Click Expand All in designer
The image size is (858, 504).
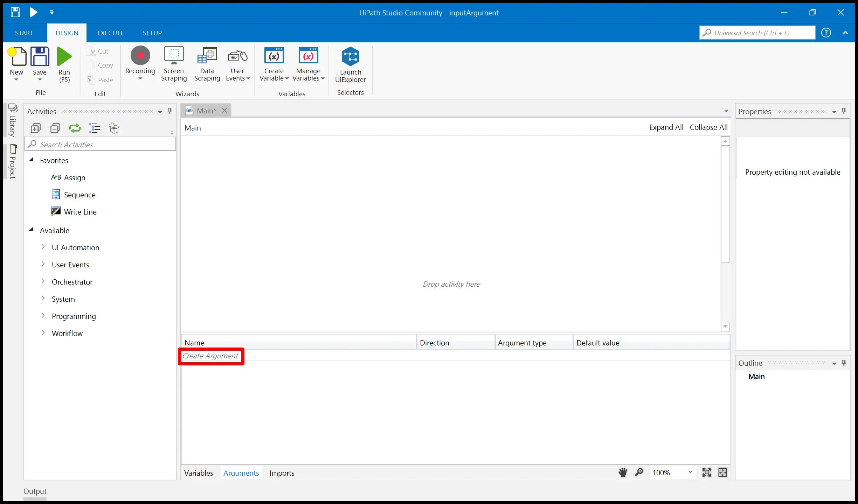666,127
